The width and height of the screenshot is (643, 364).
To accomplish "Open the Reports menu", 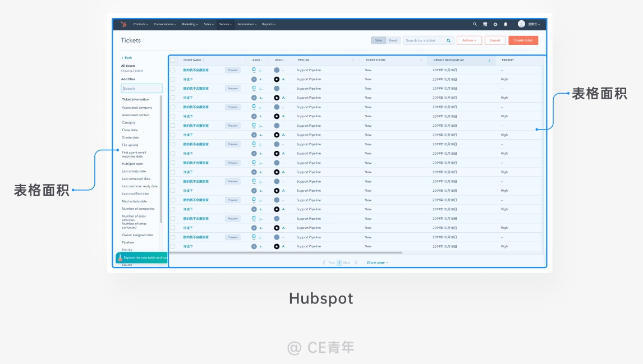I will 269,24.
